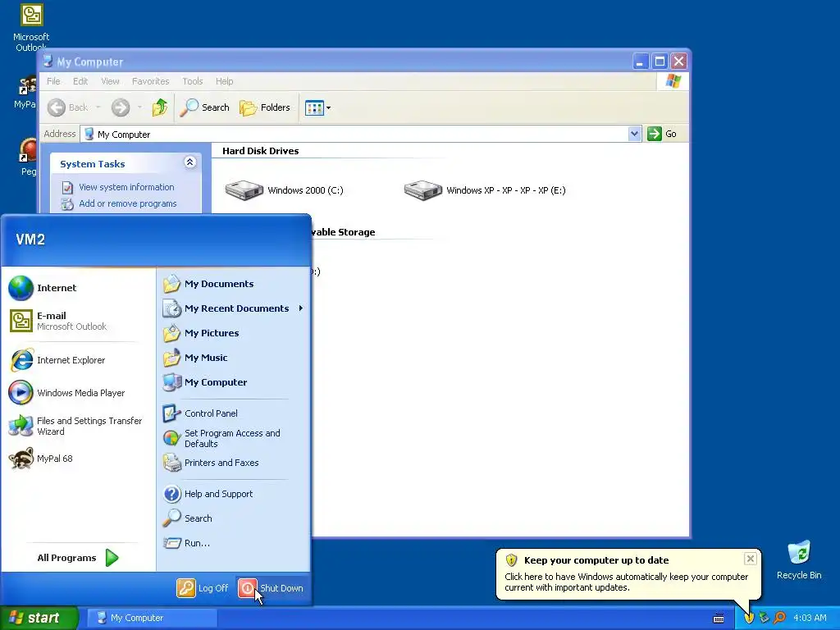
Task: Click the Log Off button
Action: (x=203, y=588)
